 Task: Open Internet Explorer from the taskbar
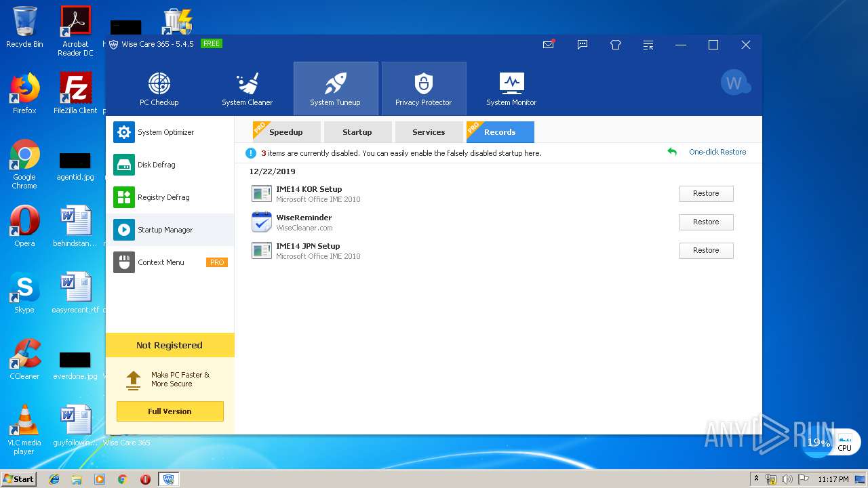(x=54, y=479)
